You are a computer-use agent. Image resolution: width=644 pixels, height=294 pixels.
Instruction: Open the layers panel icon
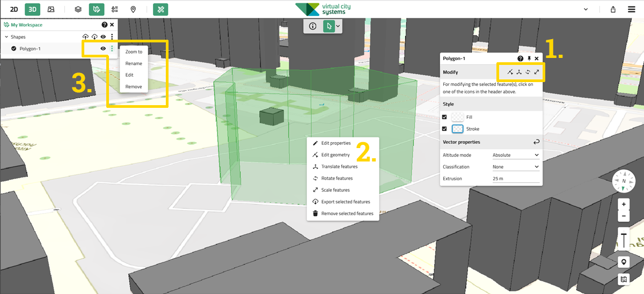78,9
